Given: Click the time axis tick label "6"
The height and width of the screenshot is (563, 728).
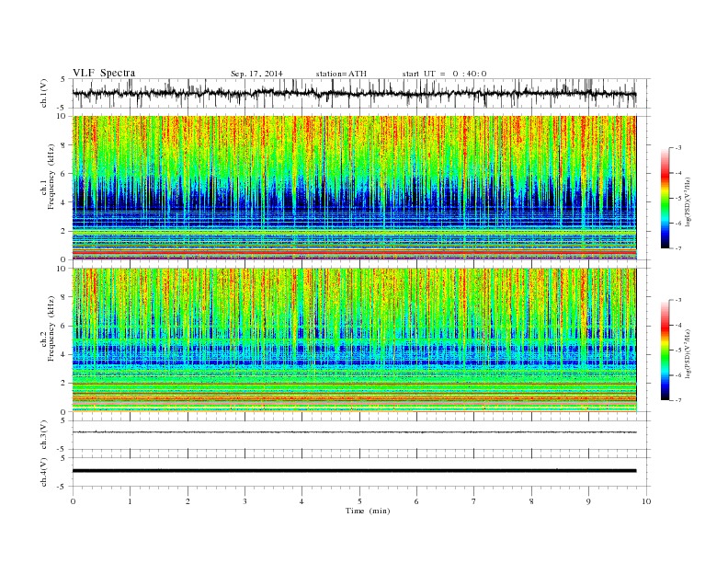Looking at the screenshot, I should click(416, 501).
